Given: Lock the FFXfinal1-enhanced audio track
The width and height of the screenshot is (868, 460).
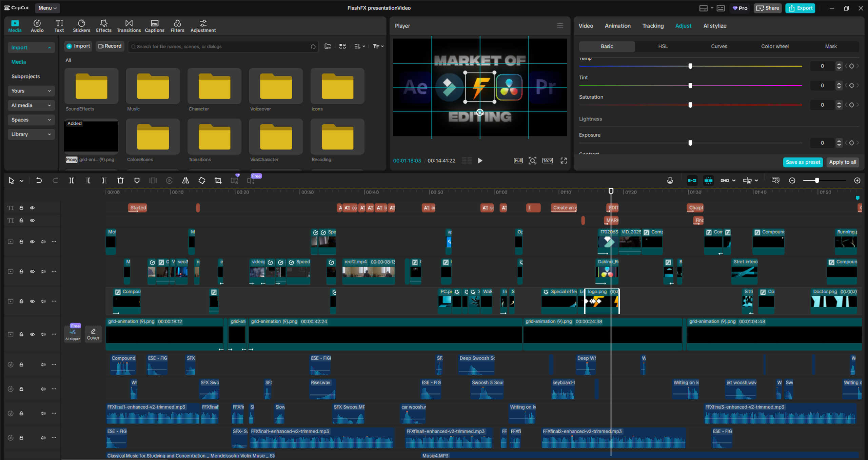Looking at the screenshot, I should 21,413.
